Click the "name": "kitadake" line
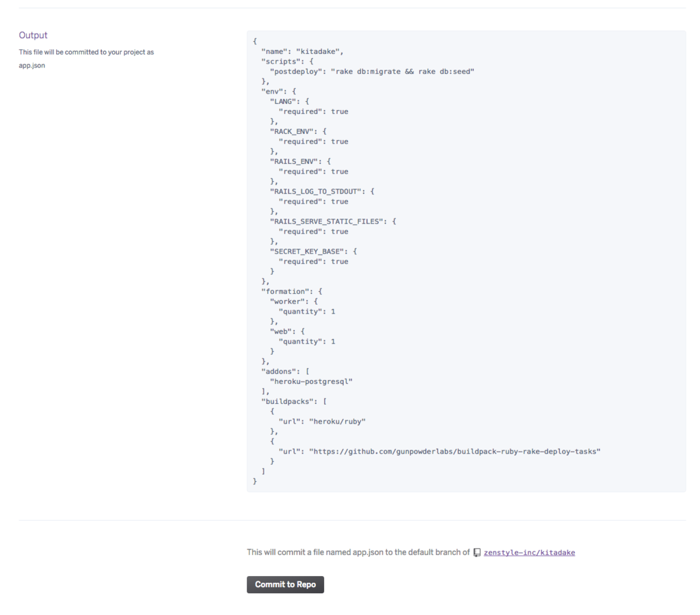This screenshot has width=700, height=615. [x=302, y=51]
